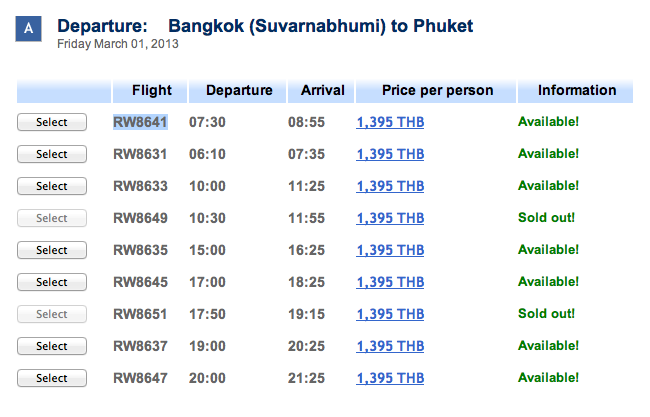Viewport: 650px width, 417px height.
Task: Click the Departure column header
Action: click(238, 90)
